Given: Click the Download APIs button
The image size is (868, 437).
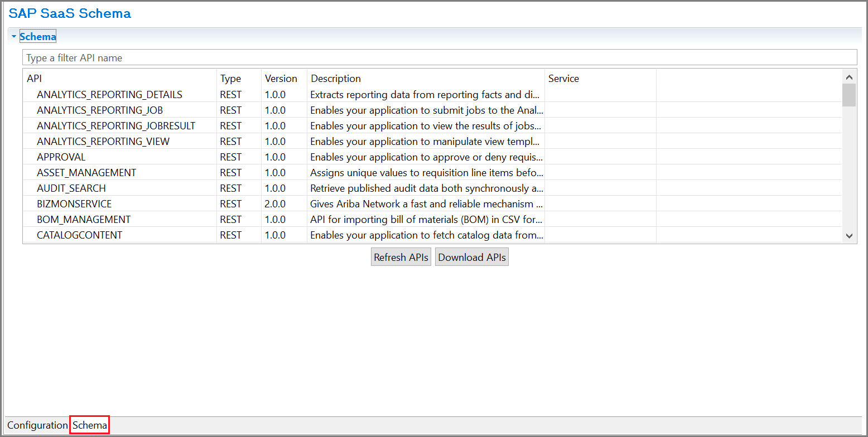Looking at the screenshot, I should click(472, 257).
